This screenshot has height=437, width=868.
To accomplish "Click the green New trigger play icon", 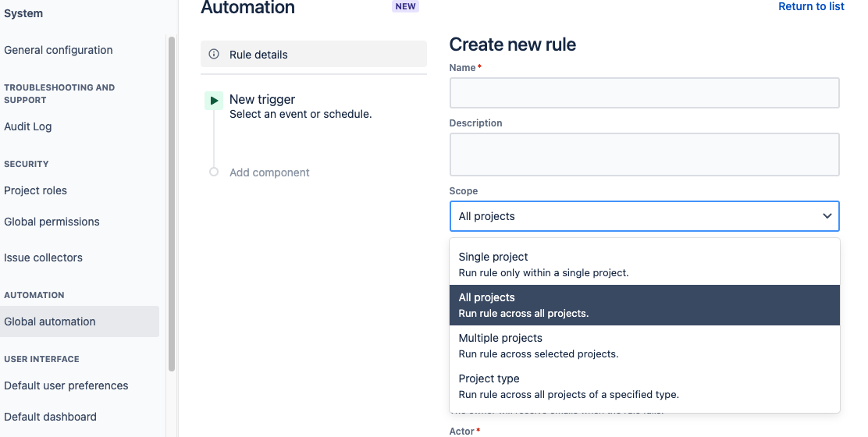I will [214, 101].
